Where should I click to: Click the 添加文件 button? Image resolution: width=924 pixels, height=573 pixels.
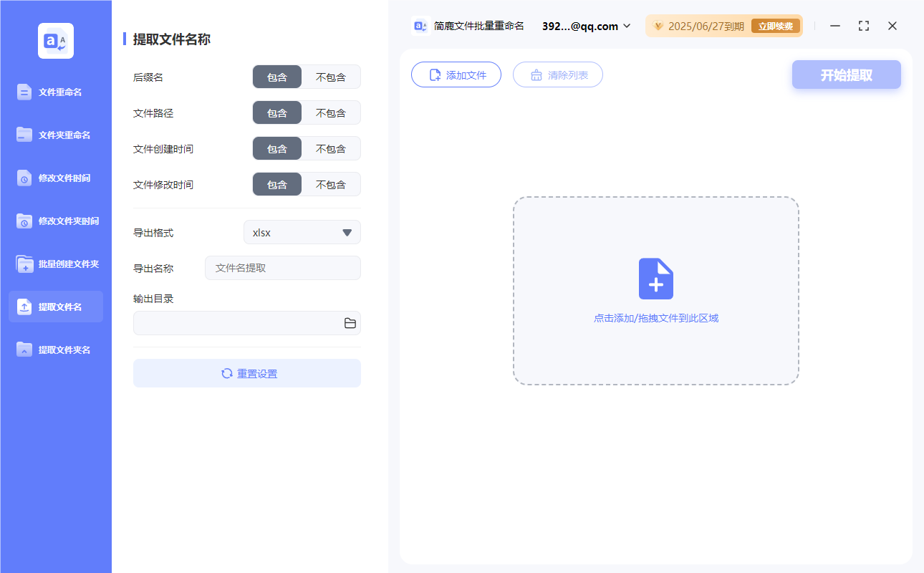(x=456, y=74)
